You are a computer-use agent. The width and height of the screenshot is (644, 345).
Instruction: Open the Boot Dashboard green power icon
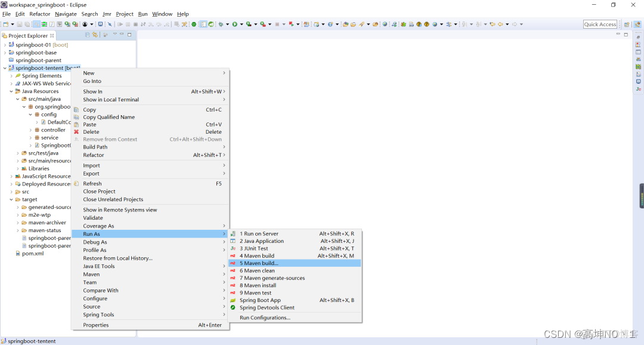coord(194,24)
